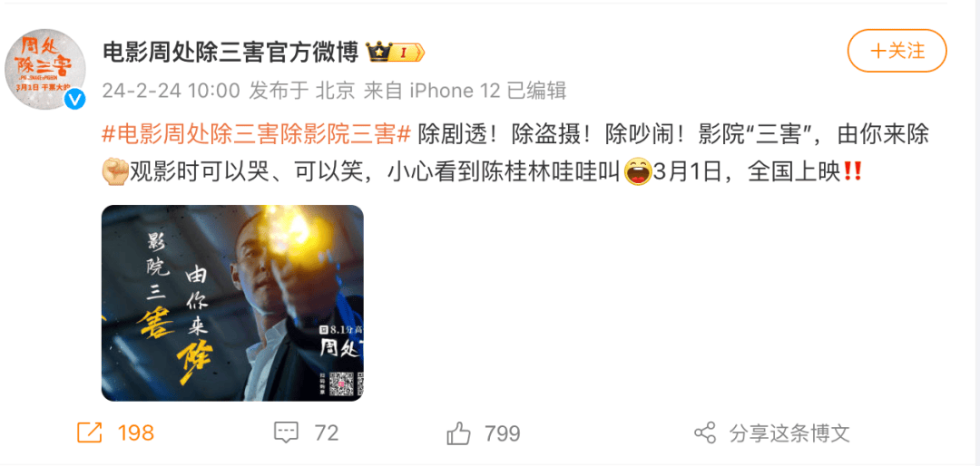Click the comment count 72
Image resolution: width=980 pixels, height=466 pixels.
327,432
